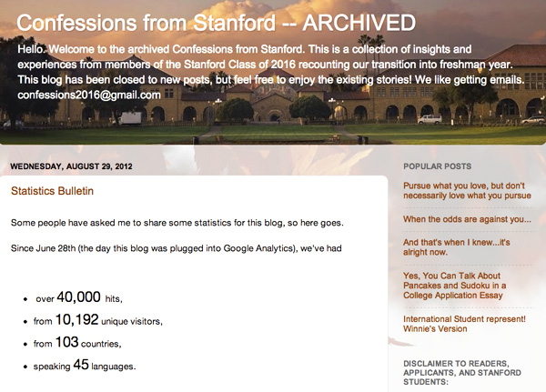Click the Popular Posts sidebar heading
546x392 pixels.
click(x=438, y=167)
